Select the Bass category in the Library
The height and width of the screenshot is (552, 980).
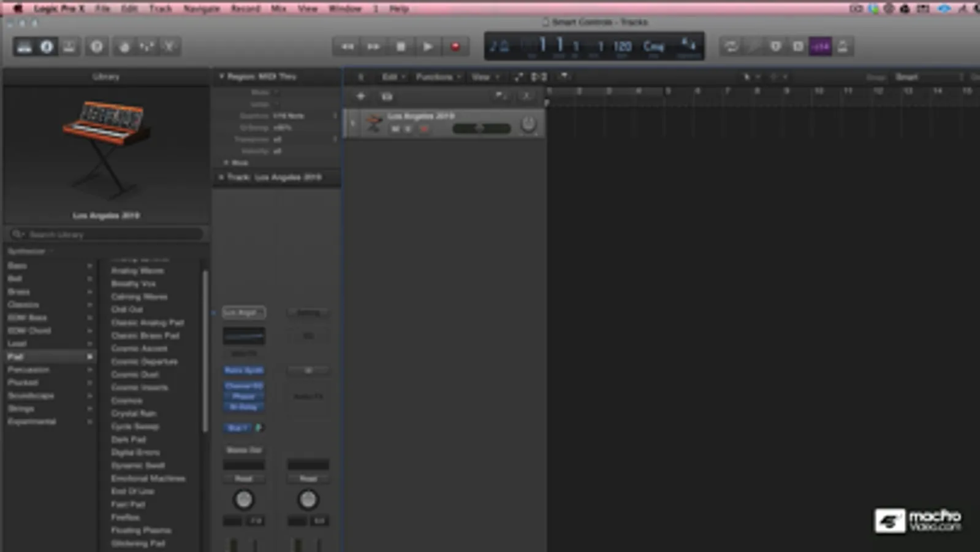(49, 266)
